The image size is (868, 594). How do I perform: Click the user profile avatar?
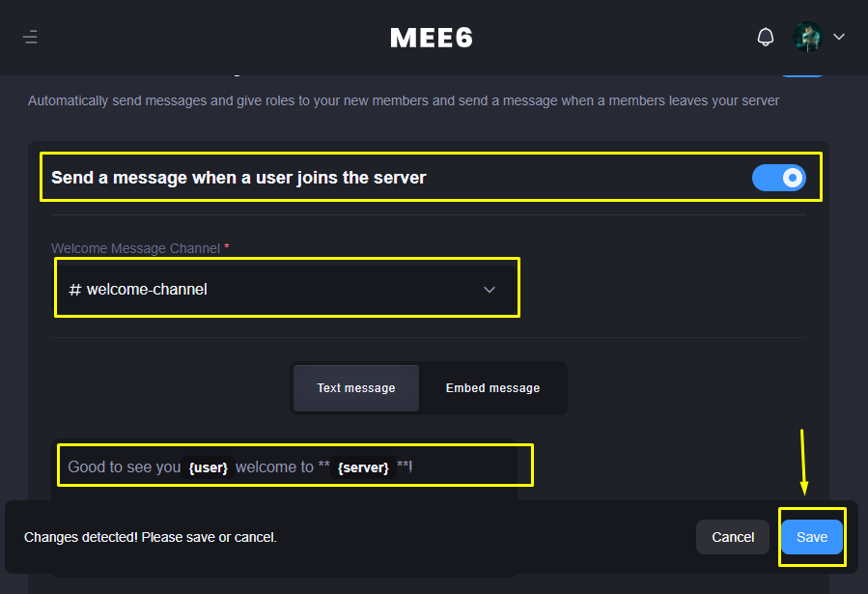(x=808, y=37)
